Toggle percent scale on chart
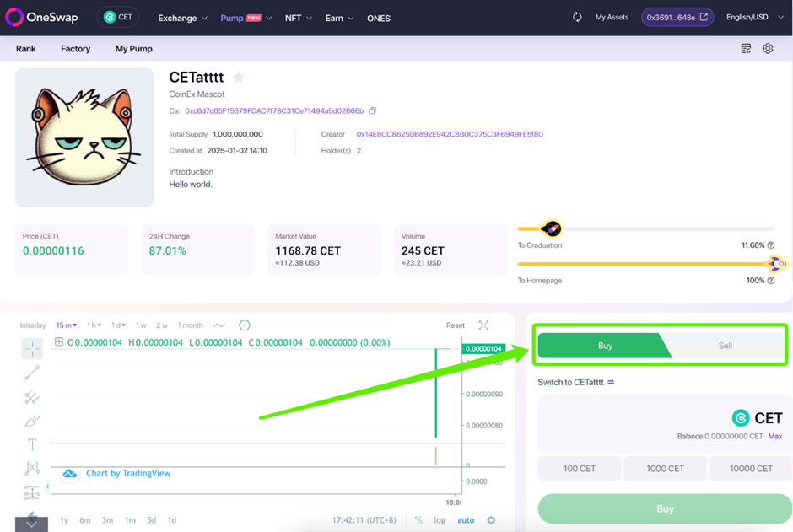The height and width of the screenshot is (532, 793). point(418,520)
